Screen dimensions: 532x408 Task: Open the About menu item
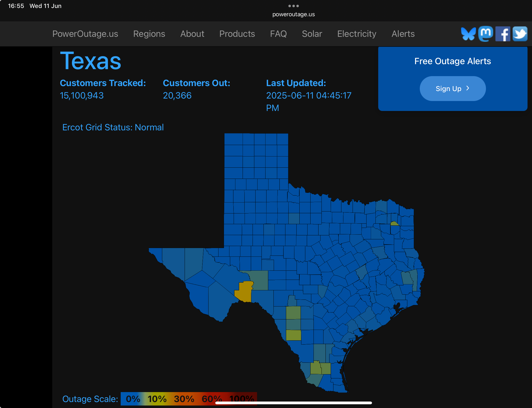pyautogui.click(x=192, y=34)
